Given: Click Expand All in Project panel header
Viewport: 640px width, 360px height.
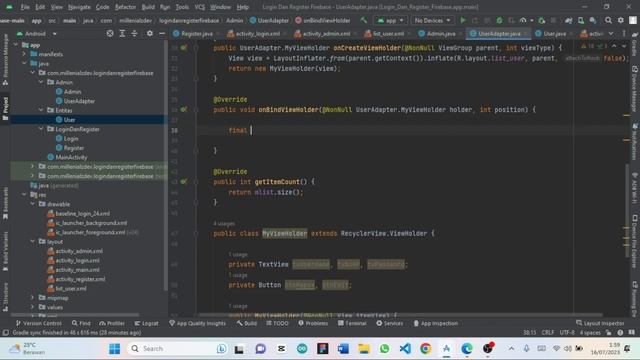Looking at the screenshot, I should 122,33.
